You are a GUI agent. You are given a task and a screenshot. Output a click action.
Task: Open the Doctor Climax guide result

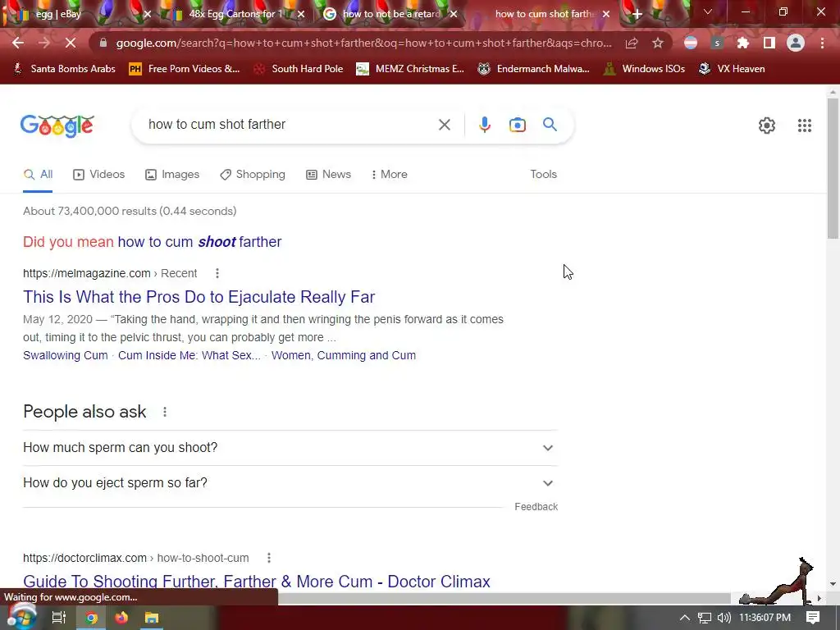click(x=257, y=582)
